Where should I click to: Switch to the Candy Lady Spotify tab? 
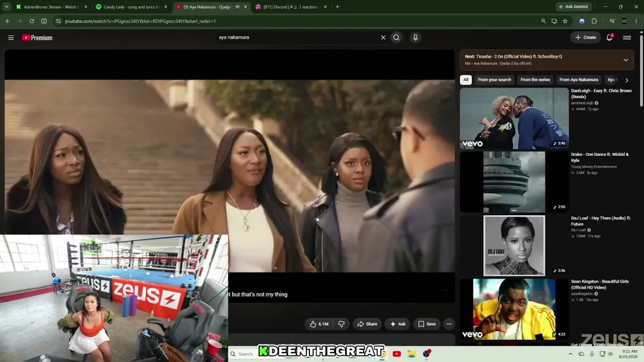tap(131, 7)
